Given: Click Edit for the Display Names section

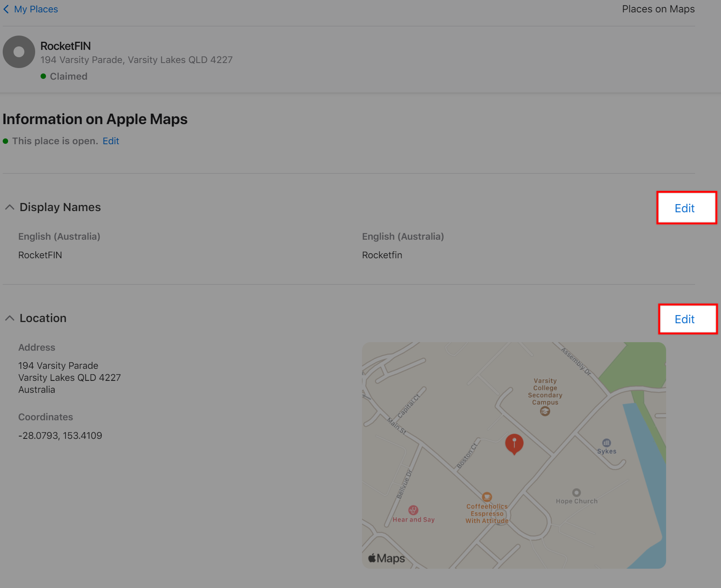Looking at the screenshot, I should [684, 208].
